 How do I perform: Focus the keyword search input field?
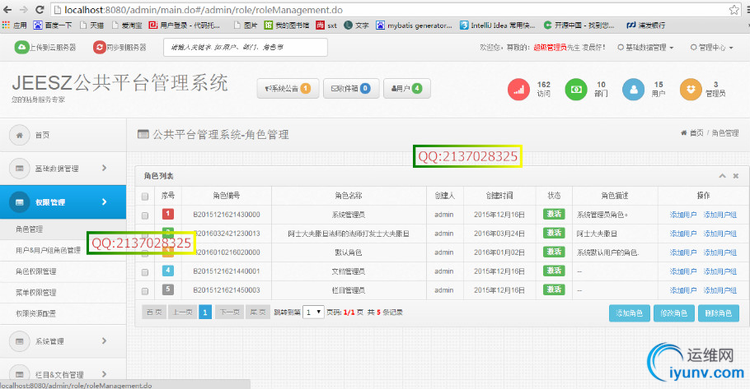coord(245,47)
